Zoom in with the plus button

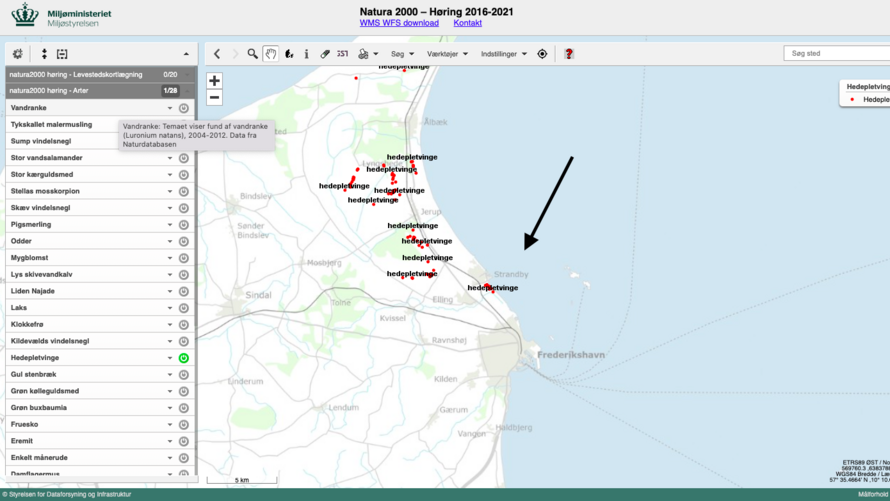pos(214,81)
